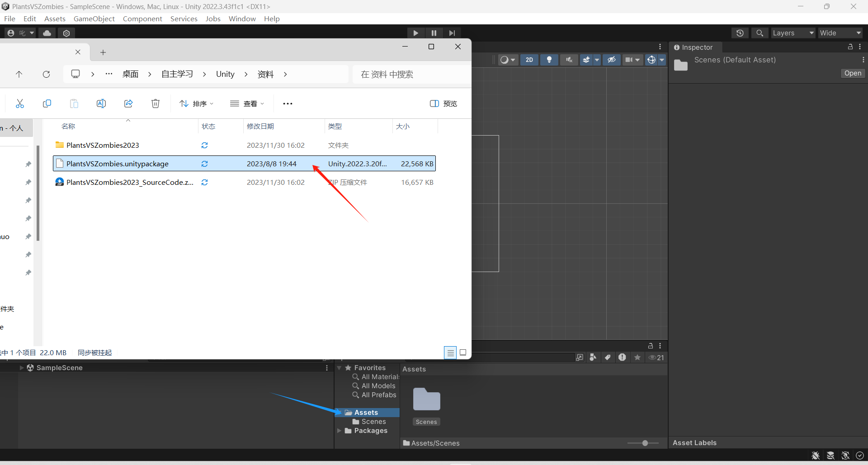The height and width of the screenshot is (465, 868).
Task: Click Explorer refresh button
Action: (46, 74)
